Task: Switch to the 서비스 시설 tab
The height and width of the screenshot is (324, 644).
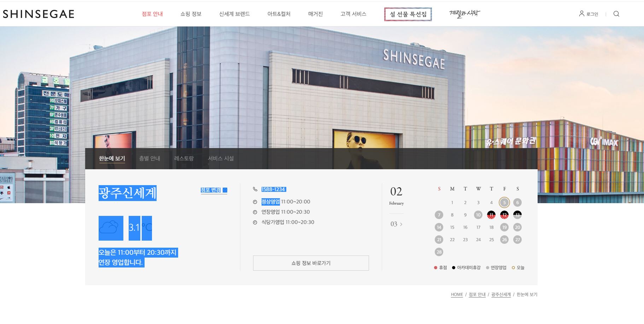Action: tap(221, 158)
